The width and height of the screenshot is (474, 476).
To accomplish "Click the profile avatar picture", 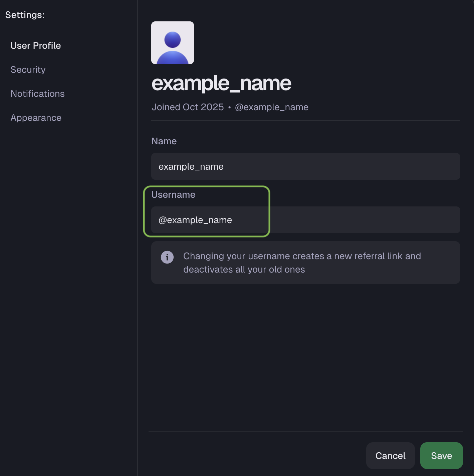I will pyautogui.click(x=172, y=43).
